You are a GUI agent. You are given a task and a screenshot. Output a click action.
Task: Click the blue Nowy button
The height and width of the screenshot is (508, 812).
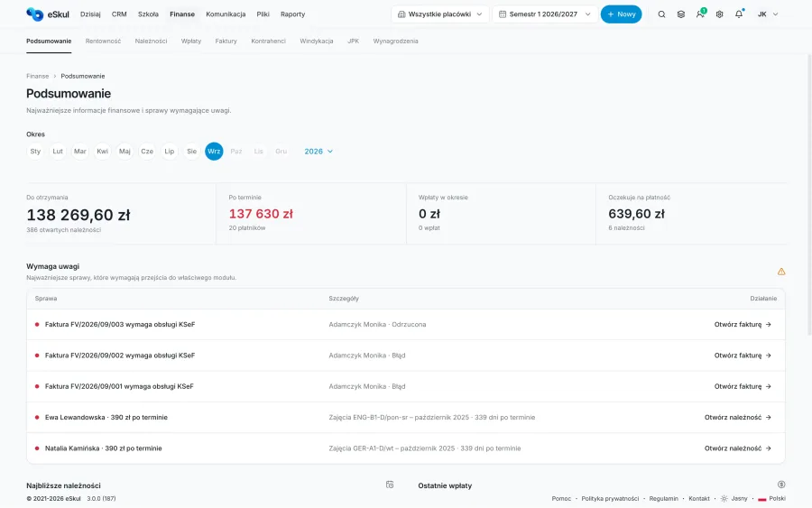click(x=621, y=14)
